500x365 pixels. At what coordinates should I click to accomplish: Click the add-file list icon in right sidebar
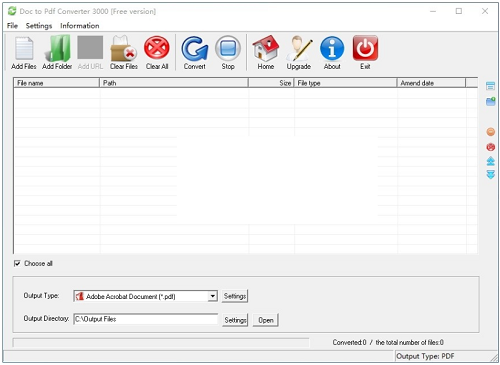coord(490,86)
